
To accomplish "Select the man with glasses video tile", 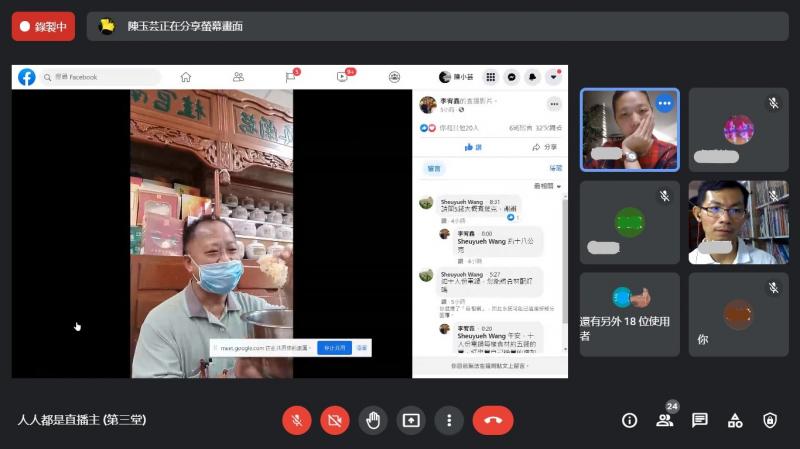I will point(738,222).
